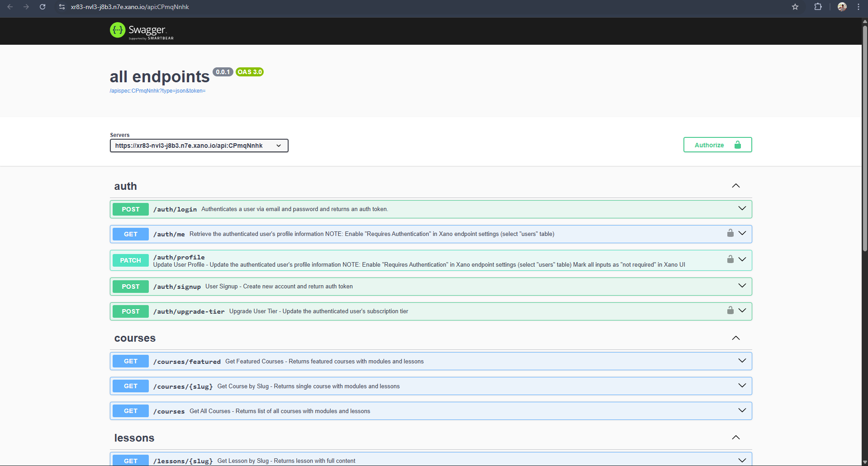Expand the GET /courses/featured endpoint

(742, 361)
